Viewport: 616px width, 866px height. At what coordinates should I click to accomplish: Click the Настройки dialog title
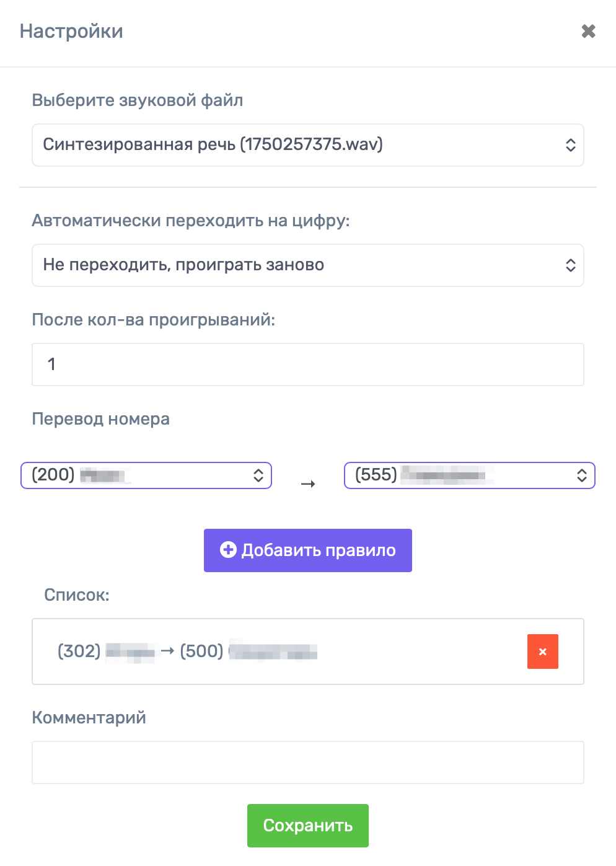click(x=71, y=31)
